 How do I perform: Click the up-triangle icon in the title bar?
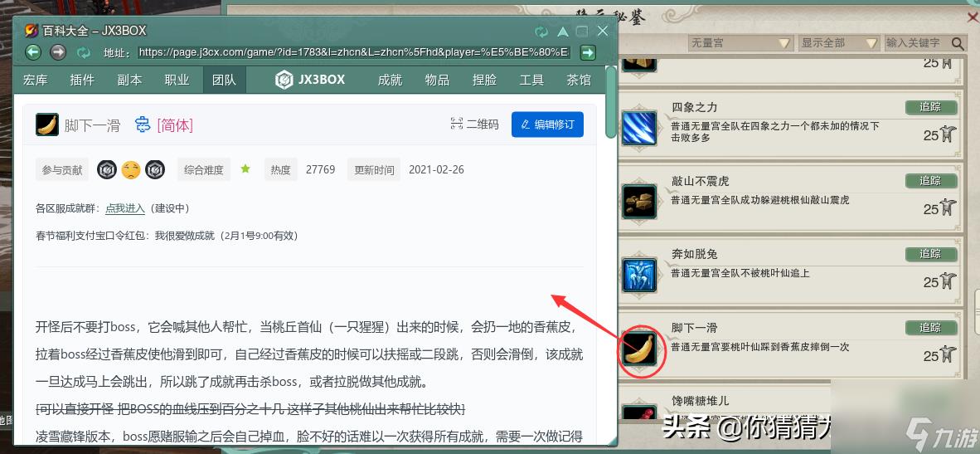click(x=562, y=32)
